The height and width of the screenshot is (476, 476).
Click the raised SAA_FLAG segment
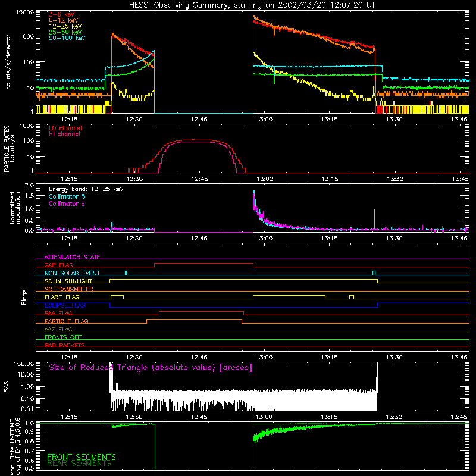click(x=201, y=312)
